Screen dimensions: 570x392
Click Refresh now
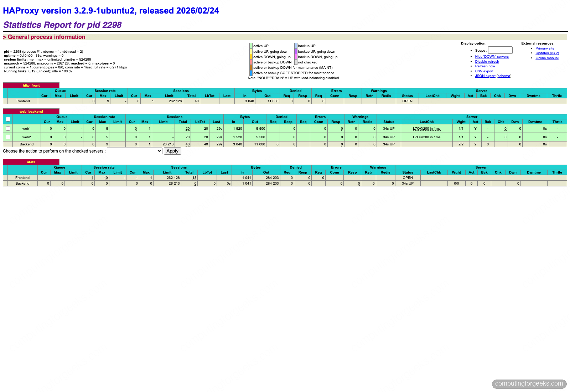coord(485,66)
